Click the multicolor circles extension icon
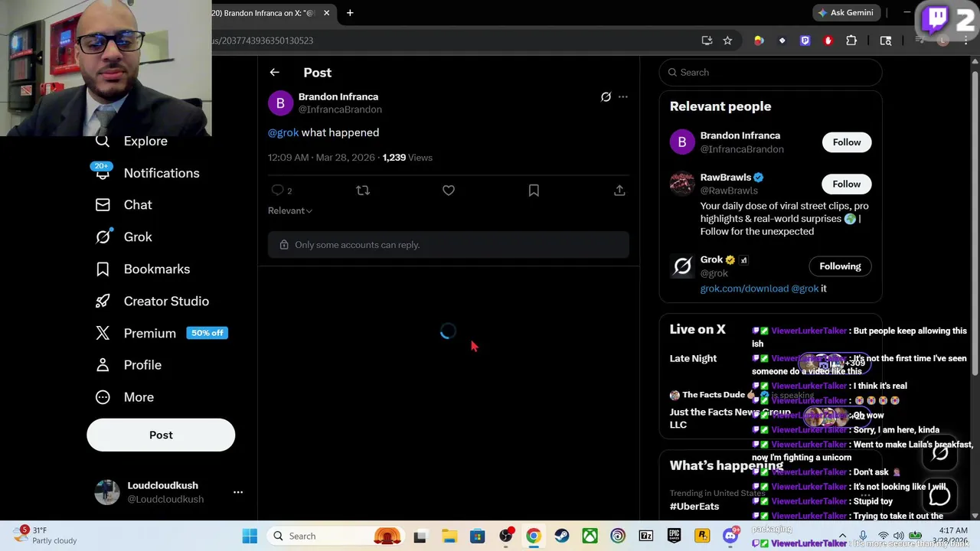Viewport: 980px width, 551px height. coord(759,41)
